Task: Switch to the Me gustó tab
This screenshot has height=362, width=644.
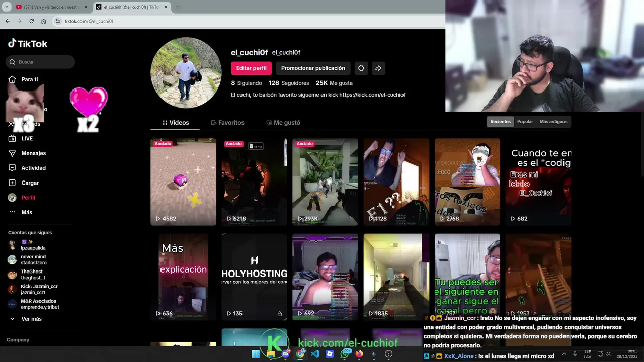Action: tap(283, 123)
